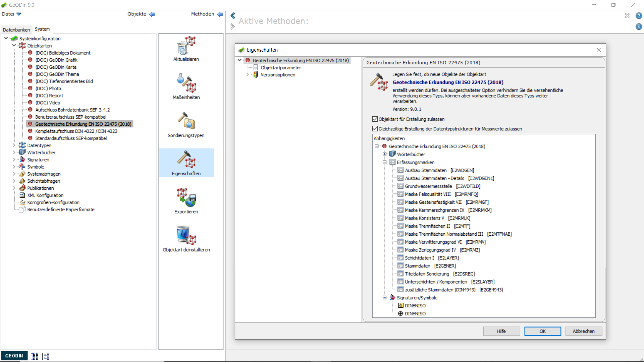The height and width of the screenshot is (362, 644).
Task: Select (DOC) Report object type
Action: point(49,96)
